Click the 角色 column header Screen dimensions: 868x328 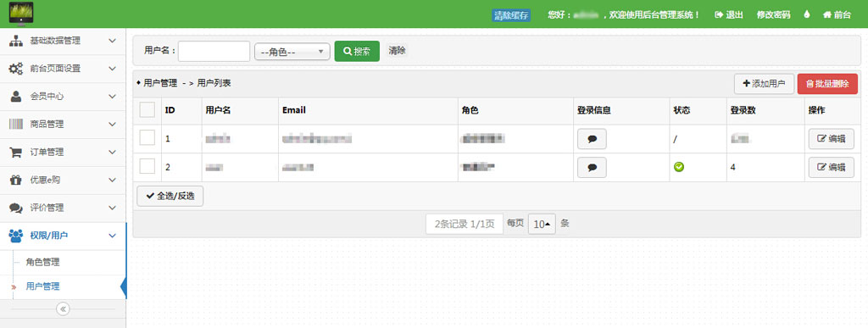click(470, 110)
